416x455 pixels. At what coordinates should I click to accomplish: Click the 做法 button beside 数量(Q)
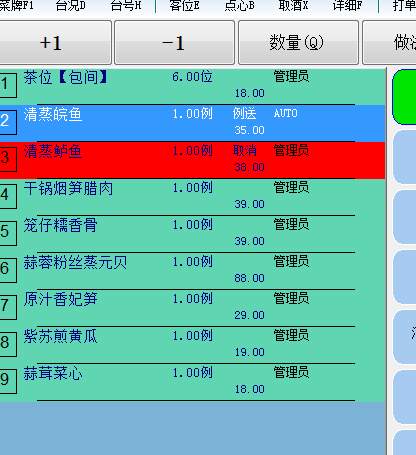coord(389,42)
